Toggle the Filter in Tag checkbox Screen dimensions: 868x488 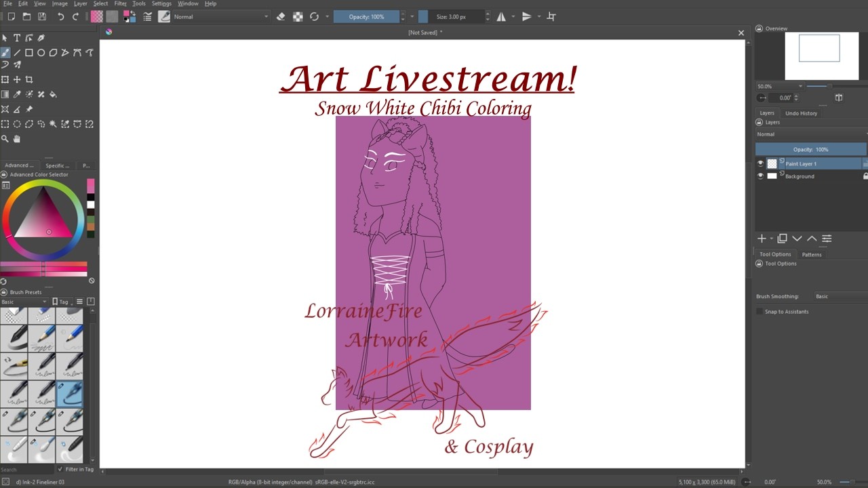tap(60, 469)
